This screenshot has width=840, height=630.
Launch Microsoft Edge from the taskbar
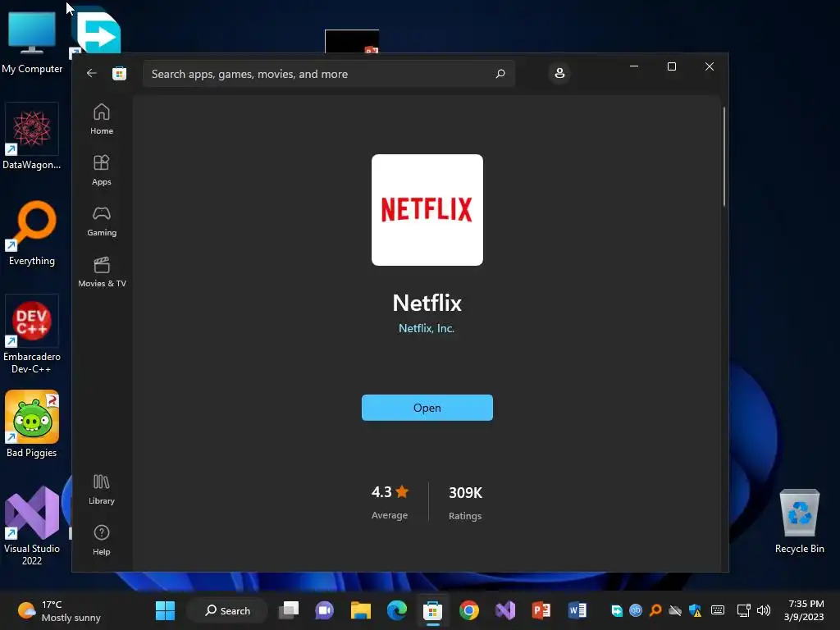tap(396, 610)
